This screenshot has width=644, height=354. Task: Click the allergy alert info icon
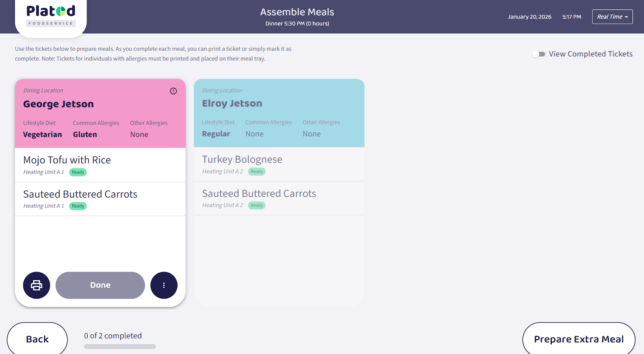173,91
